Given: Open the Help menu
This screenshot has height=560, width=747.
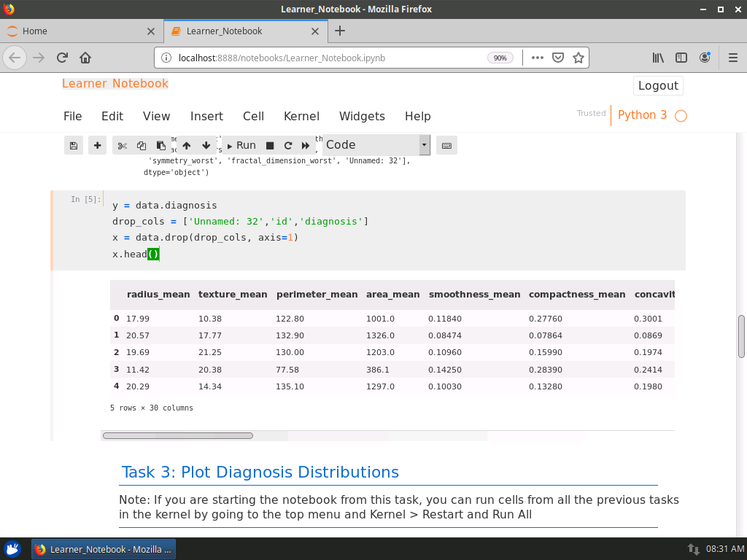Looking at the screenshot, I should click(417, 116).
